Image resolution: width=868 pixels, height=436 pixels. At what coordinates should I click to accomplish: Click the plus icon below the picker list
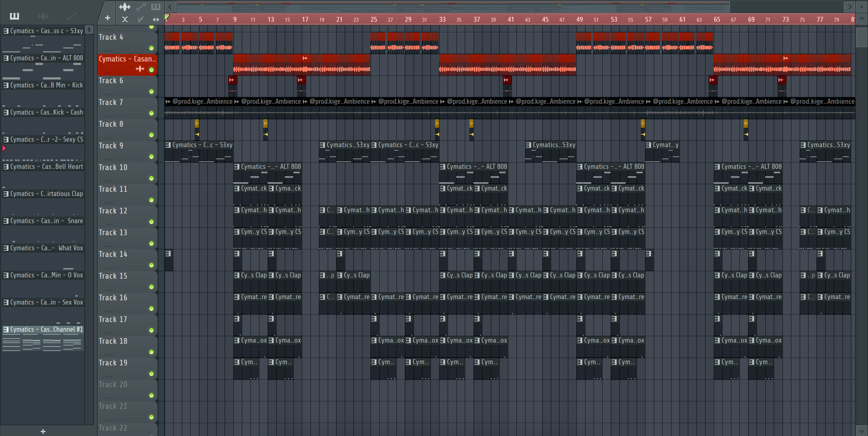tap(43, 431)
